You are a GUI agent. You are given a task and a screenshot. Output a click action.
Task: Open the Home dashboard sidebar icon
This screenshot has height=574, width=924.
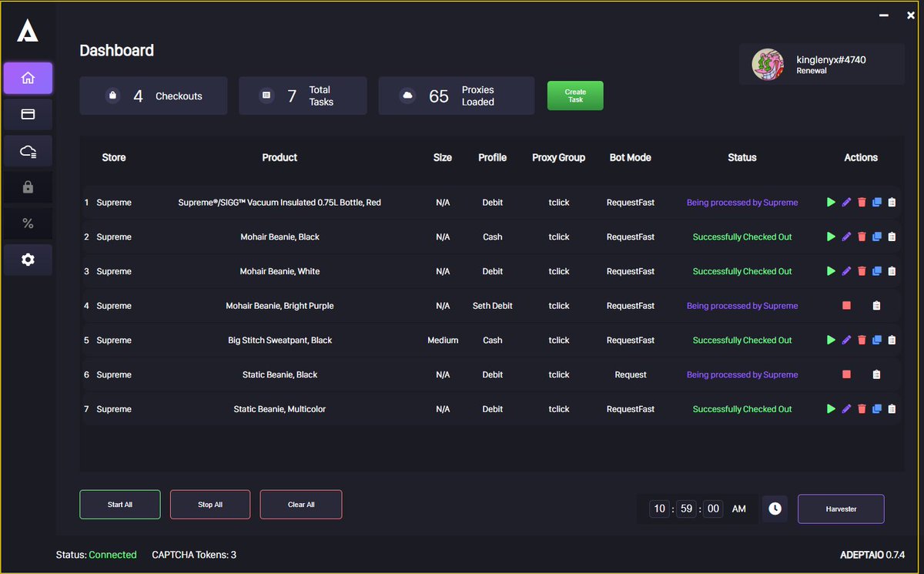pyautogui.click(x=28, y=78)
